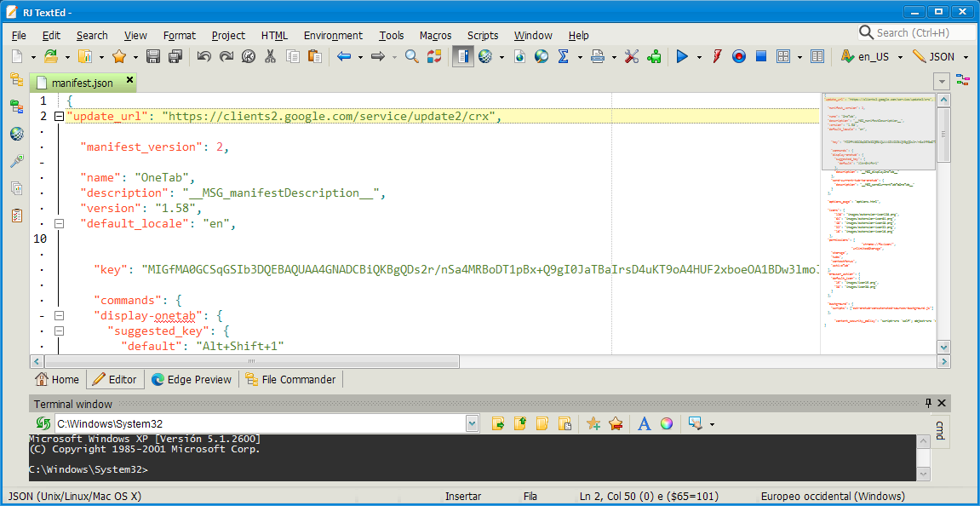Click the columns layout icon before en_US
The image size is (980, 506).
click(x=817, y=57)
